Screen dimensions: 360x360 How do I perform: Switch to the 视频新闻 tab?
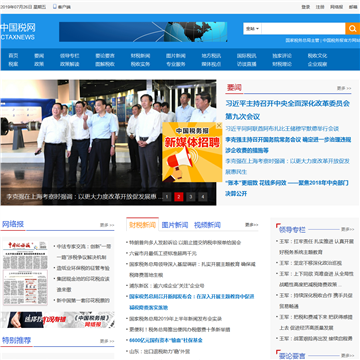[x=207, y=225]
